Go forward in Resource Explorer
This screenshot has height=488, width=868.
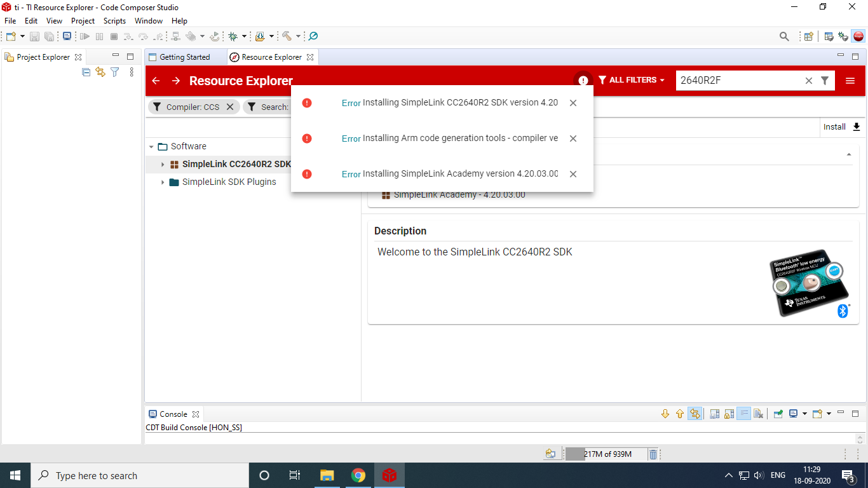tap(176, 81)
